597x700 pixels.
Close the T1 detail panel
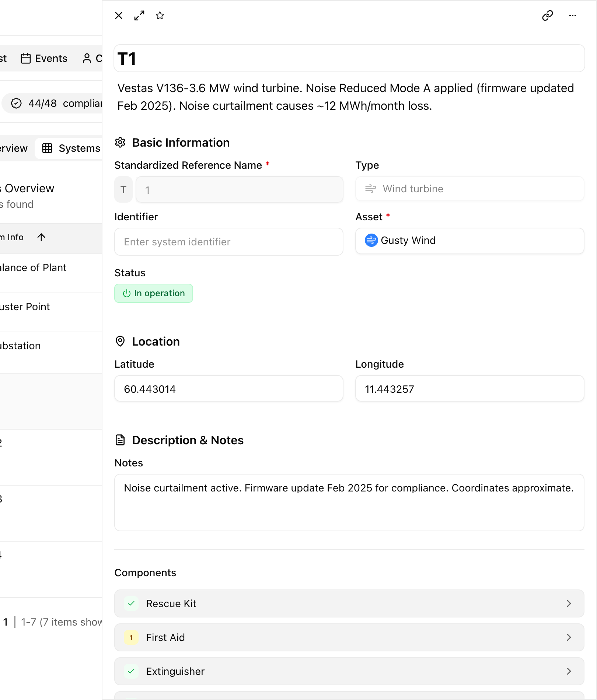[119, 15]
